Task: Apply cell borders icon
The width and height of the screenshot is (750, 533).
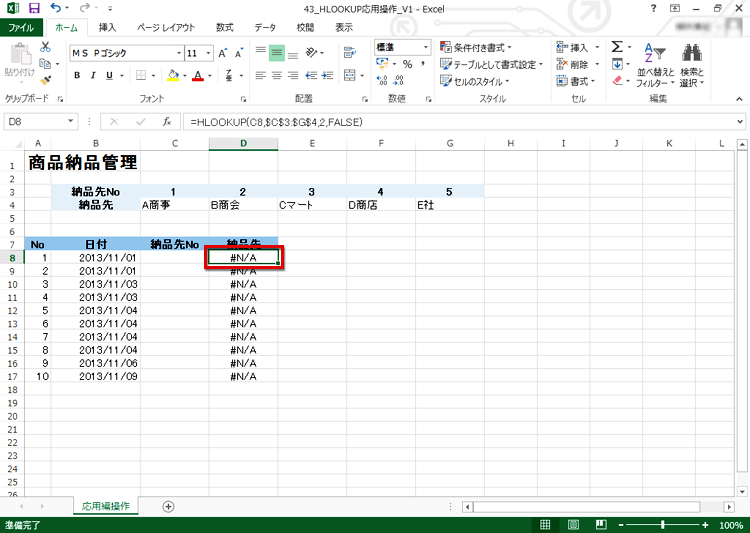Action: [141, 75]
